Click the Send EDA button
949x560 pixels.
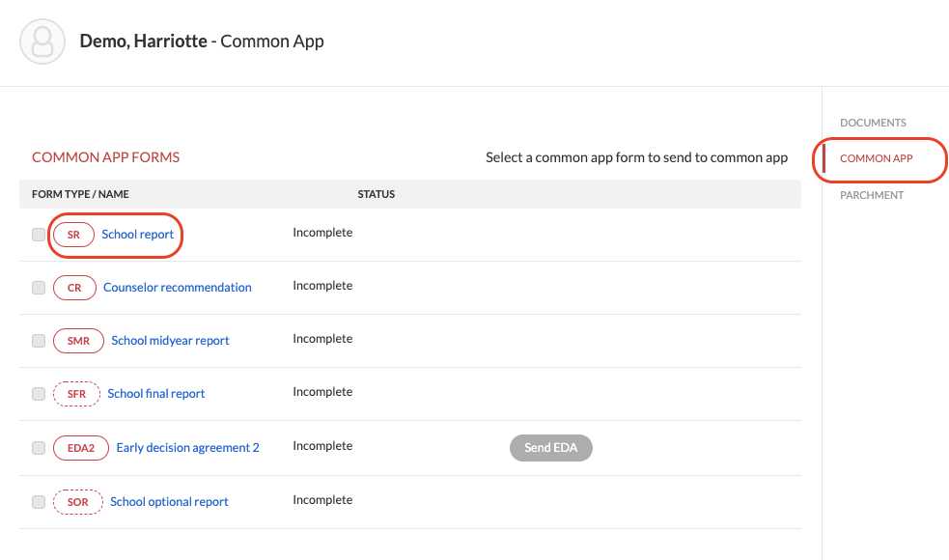coord(550,448)
